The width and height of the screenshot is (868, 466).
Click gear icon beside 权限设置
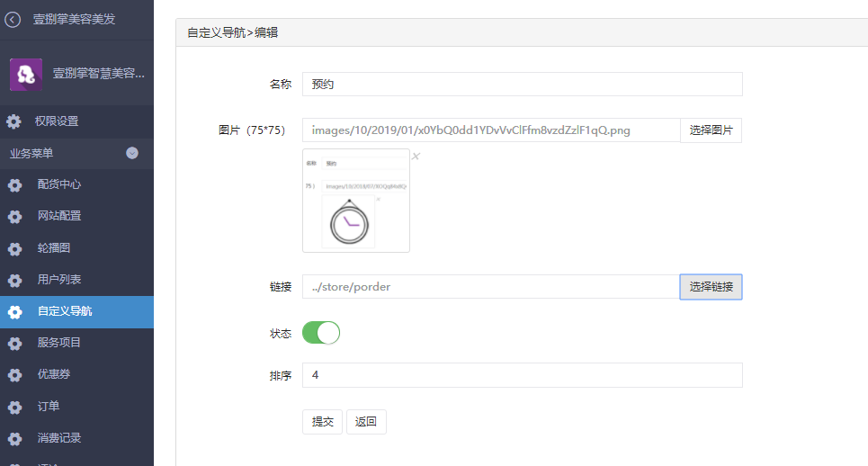[13, 121]
